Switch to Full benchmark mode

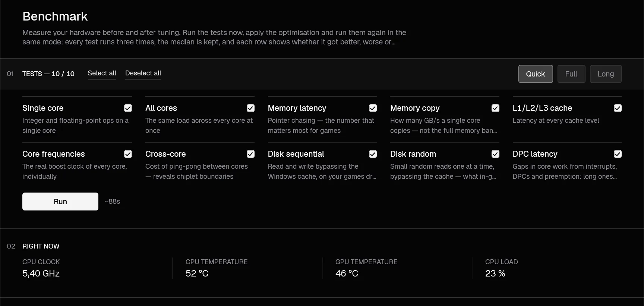point(571,74)
